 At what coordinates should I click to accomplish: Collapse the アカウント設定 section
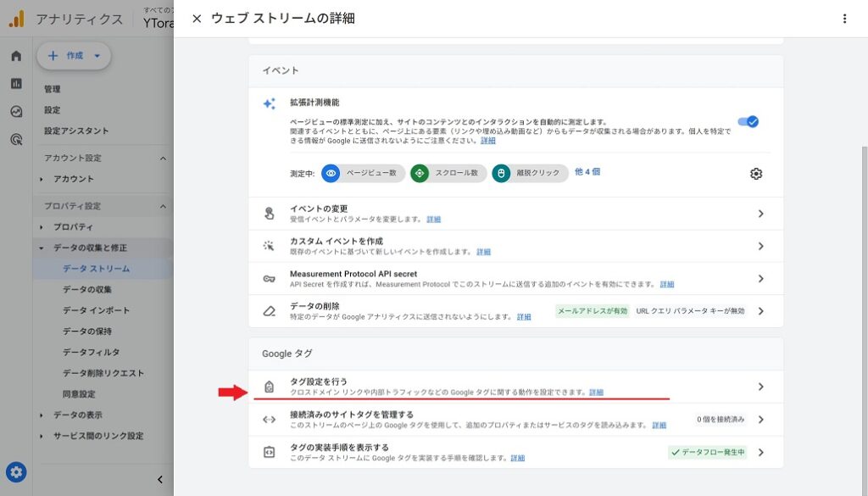tap(163, 159)
